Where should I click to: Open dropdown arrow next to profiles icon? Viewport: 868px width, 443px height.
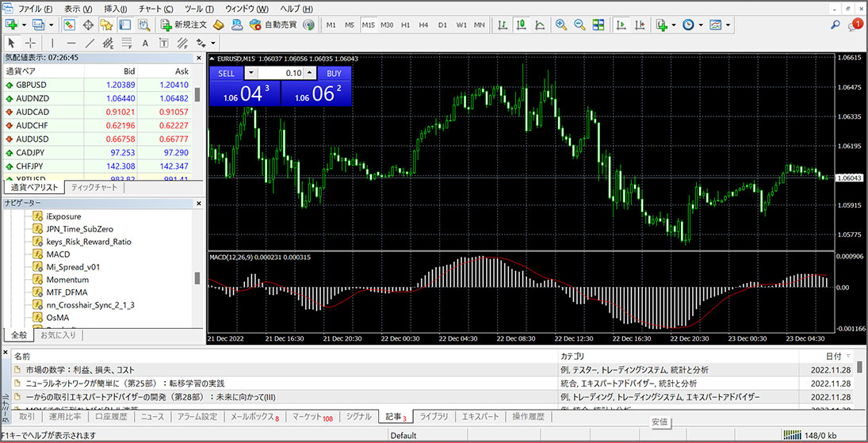coord(52,25)
